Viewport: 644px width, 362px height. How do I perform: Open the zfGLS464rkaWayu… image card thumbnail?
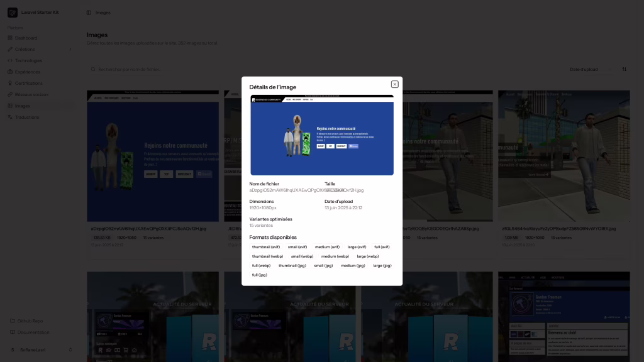click(x=564, y=156)
